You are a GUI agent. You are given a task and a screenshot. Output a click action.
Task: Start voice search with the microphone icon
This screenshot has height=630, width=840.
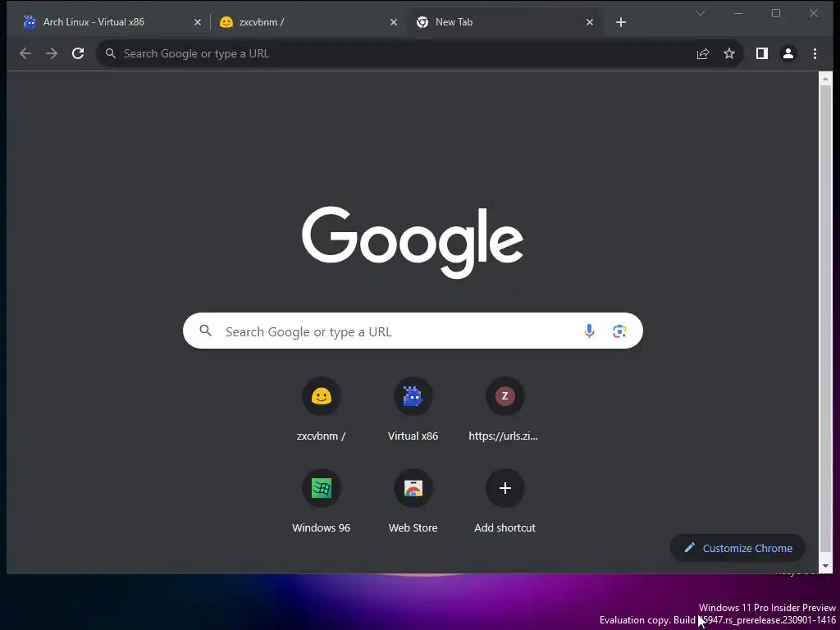[x=589, y=331]
